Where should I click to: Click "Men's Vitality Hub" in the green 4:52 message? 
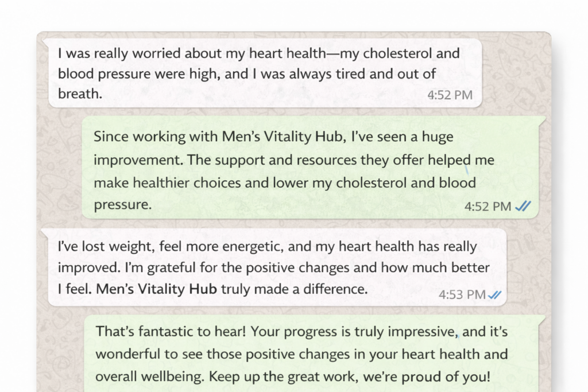tap(285, 137)
